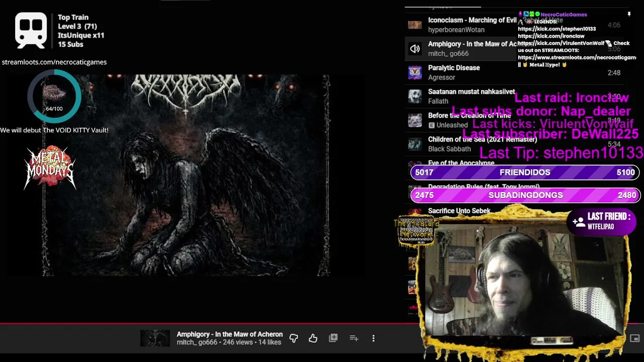Play Saatanan mustat nahkasiivet from queue

[471, 92]
